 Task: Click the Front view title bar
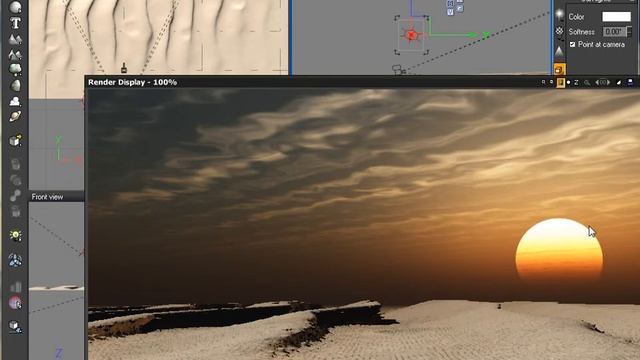tap(57, 197)
